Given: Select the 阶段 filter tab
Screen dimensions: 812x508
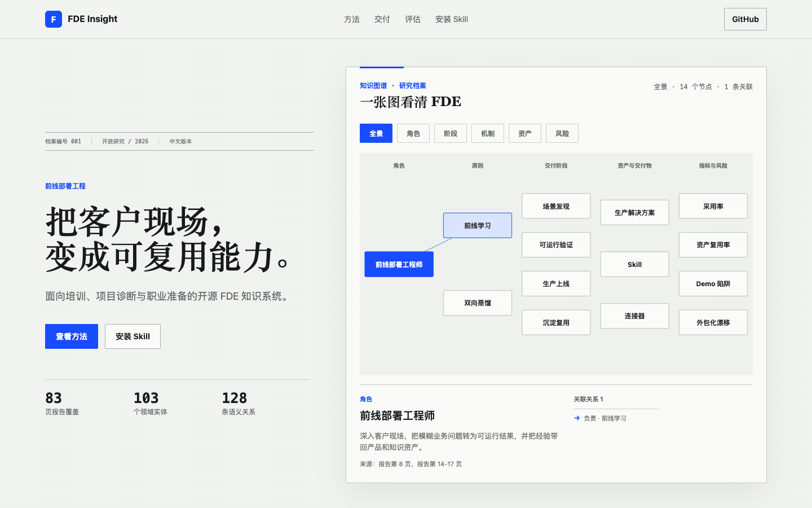Looking at the screenshot, I should point(451,133).
